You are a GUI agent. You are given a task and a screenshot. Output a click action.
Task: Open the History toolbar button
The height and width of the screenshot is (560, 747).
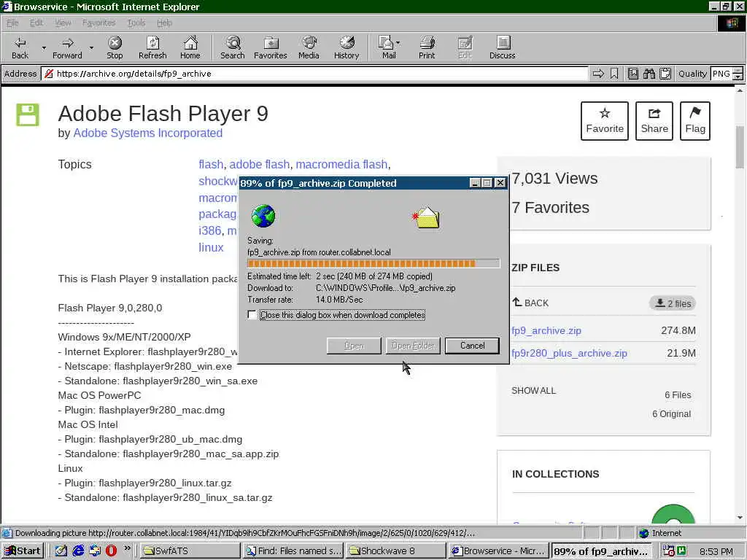[x=347, y=47]
